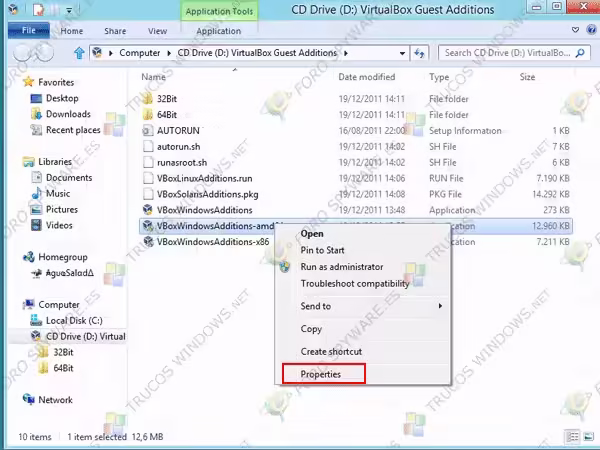The image size is (600, 450).
Task: Switch to large icons view in status bar
Action: (589, 437)
